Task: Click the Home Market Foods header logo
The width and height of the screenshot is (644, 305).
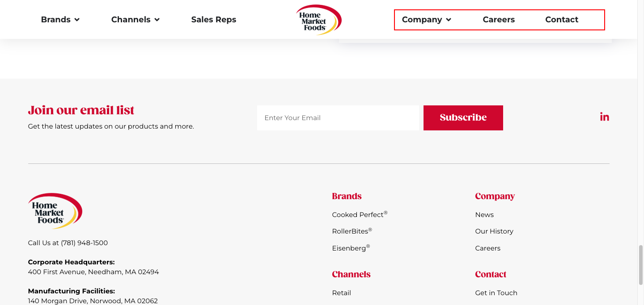Action: (x=318, y=20)
